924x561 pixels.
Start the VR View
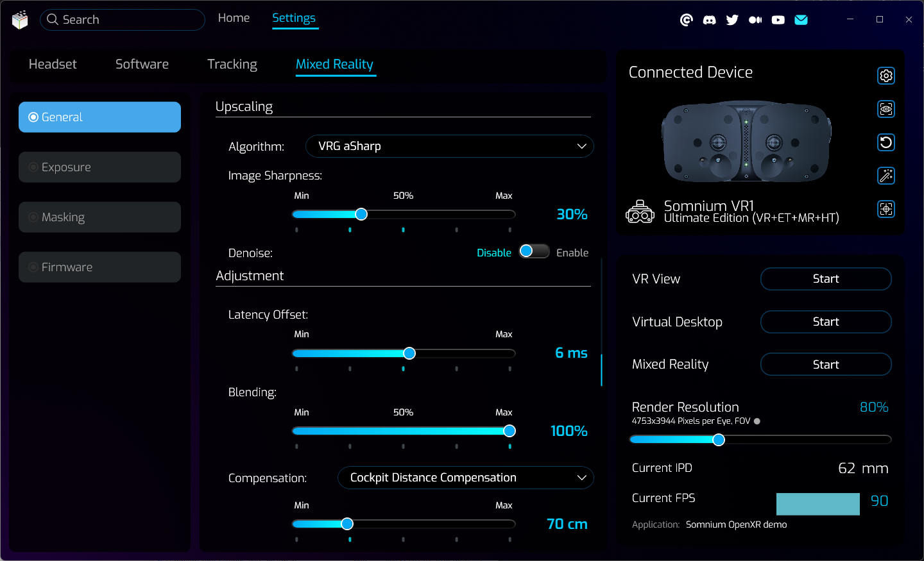click(x=825, y=279)
